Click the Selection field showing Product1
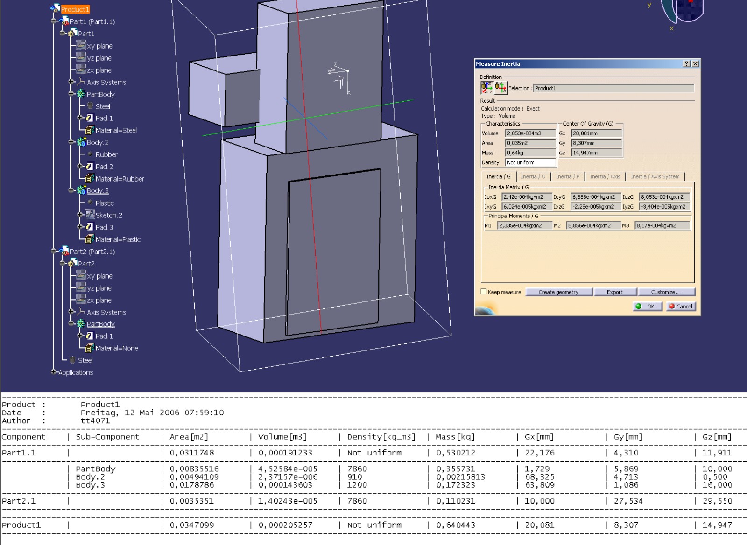 click(613, 88)
